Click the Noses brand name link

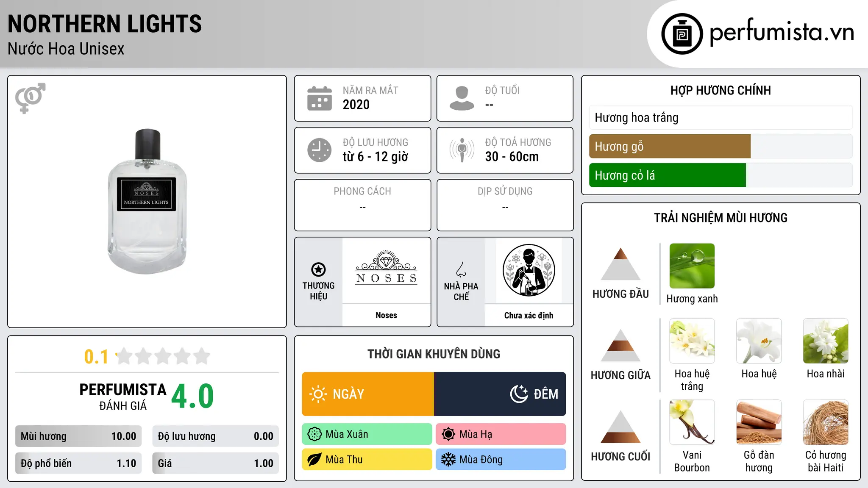point(386,315)
